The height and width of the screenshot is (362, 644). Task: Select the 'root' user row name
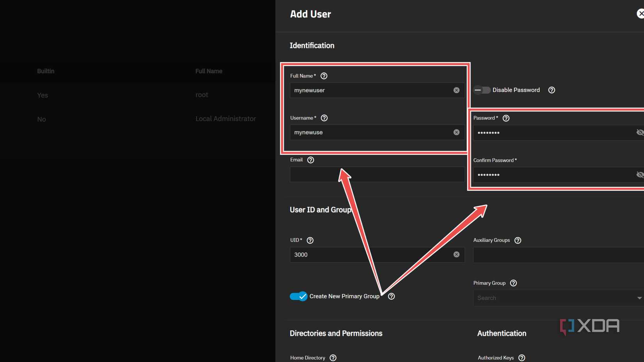202,95
